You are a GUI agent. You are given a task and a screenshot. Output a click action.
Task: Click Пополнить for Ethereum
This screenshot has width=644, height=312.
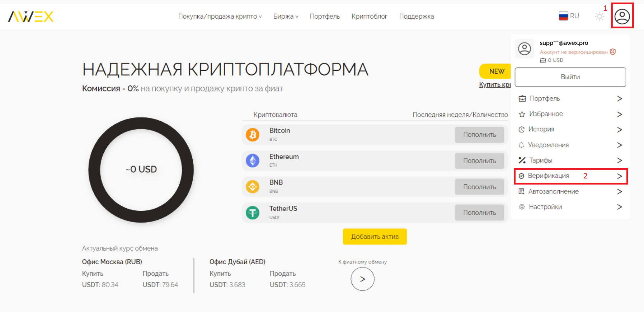pyautogui.click(x=479, y=161)
